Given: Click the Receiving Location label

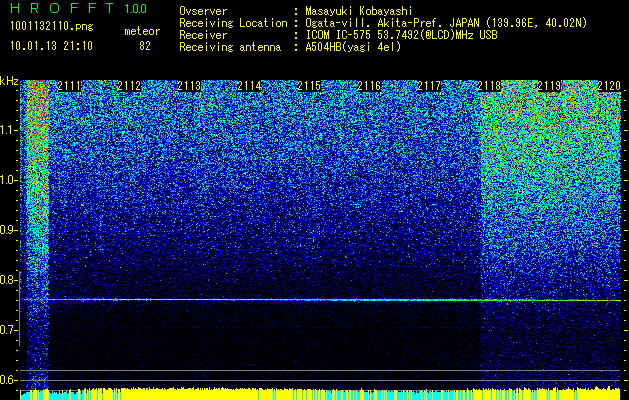Looking at the screenshot, I should [233, 23].
